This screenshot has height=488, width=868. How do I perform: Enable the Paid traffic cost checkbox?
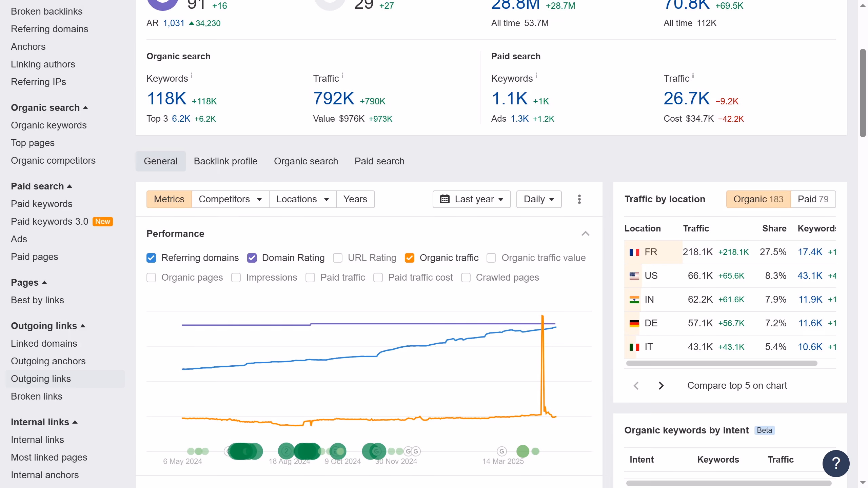pos(378,278)
